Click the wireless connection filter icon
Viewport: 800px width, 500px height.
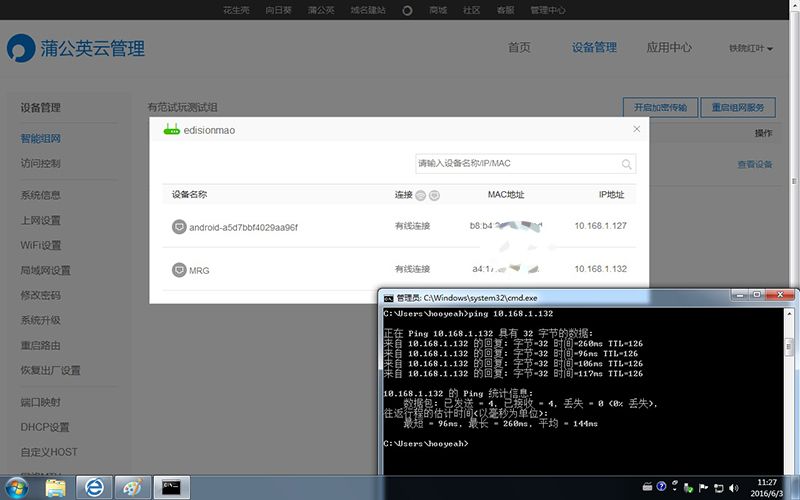[x=434, y=195]
